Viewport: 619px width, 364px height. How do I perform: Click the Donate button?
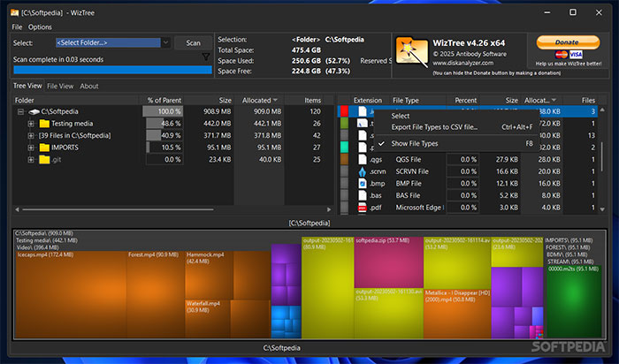click(568, 42)
